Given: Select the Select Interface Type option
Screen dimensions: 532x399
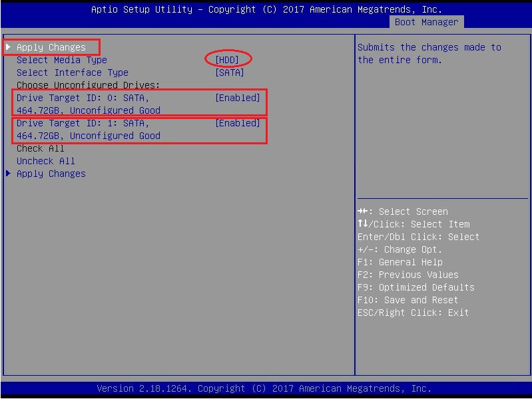Looking at the screenshot, I should [x=73, y=72].
